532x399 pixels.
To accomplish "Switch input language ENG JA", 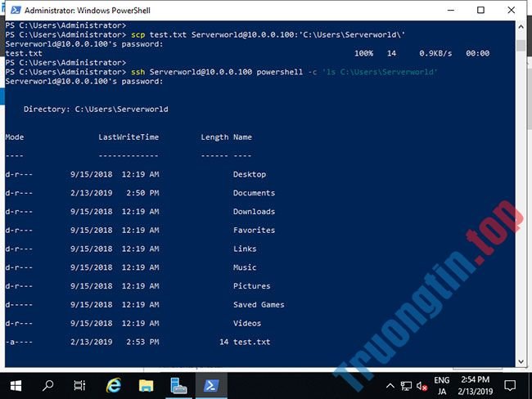I will click(442, 386).
